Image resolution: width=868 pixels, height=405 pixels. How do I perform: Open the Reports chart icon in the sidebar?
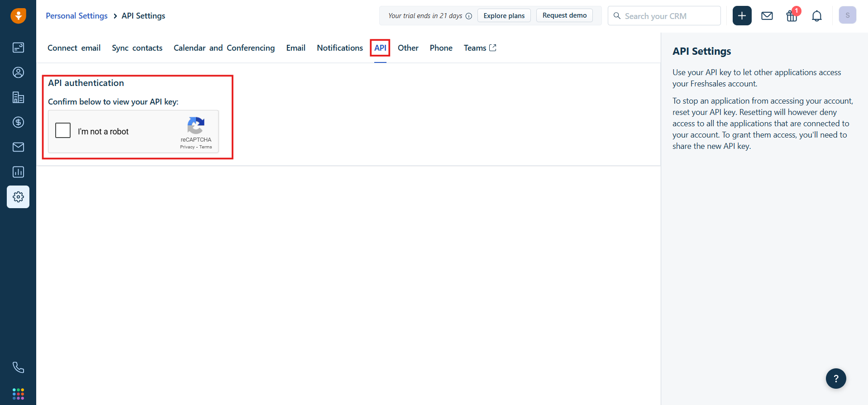click(18, 172)
